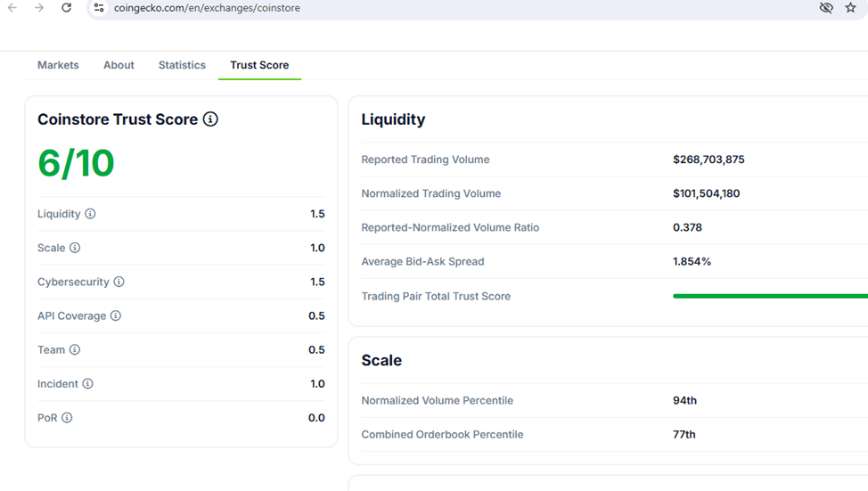Click Average Bid-Ask Spread label
The height and width of the screenshot is (491, 868).
pos(423,261)
